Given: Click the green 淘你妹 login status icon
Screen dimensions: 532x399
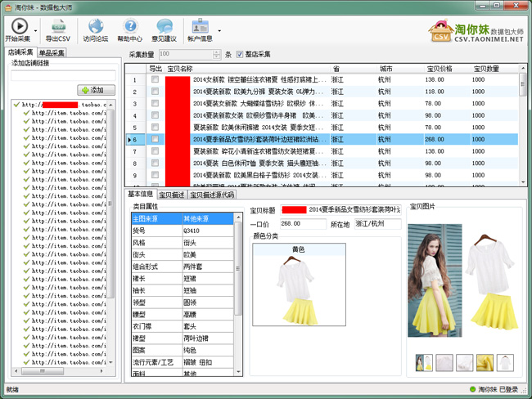Looking at the screenshot, I should point(473,389).
